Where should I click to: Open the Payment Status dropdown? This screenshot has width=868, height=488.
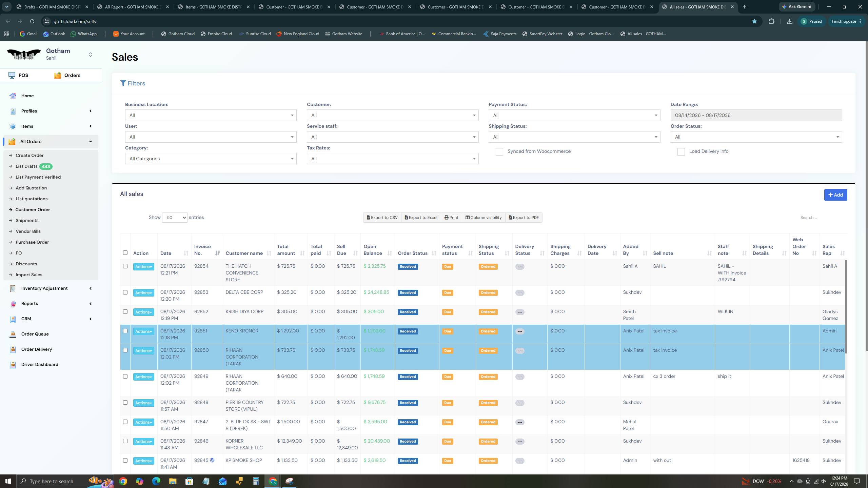[x=574, y=115]
